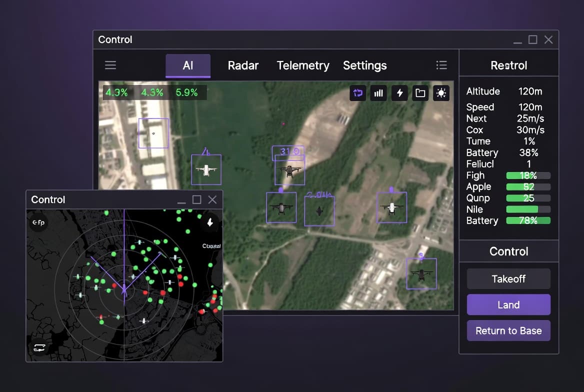Select the drone labeled 31.0 on map

290,170
